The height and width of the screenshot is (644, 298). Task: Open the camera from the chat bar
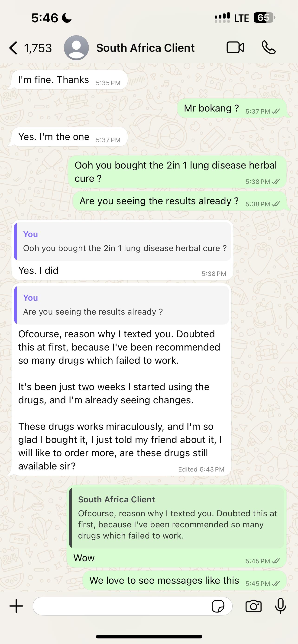tap(253, 606)
